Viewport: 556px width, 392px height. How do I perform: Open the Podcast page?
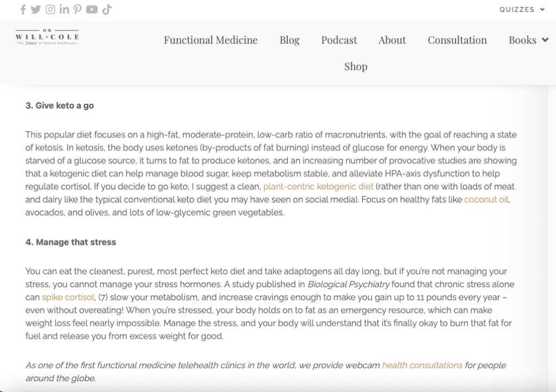tap(339, 40)
